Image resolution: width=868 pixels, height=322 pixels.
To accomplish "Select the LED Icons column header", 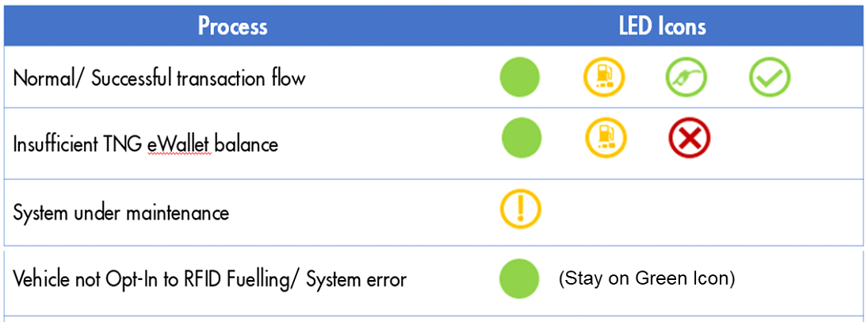I will pyautogui.click(x=662, y=27).
